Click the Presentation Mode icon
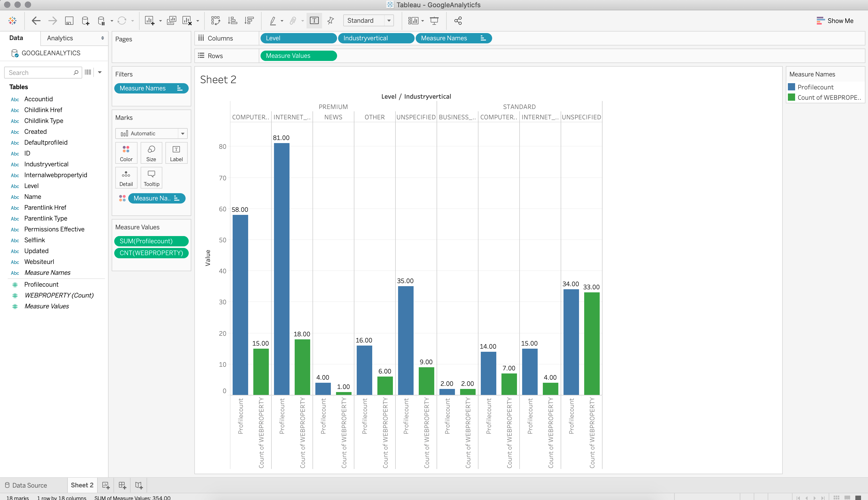This screenshot has width=868, height=500. point(434,21)
